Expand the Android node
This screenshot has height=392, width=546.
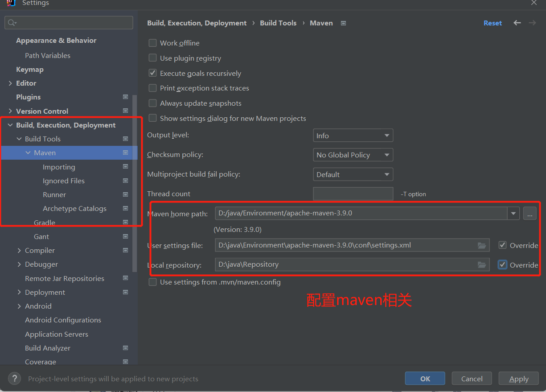19,306
